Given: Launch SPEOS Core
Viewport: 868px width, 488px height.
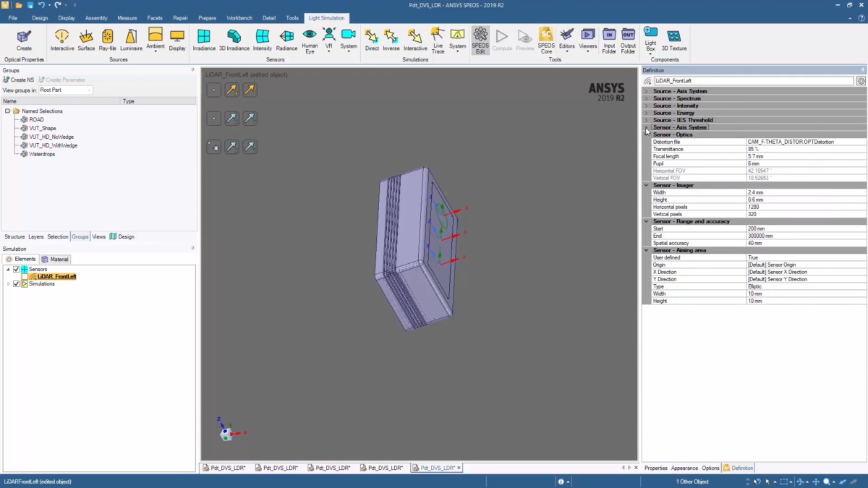Looking at the screenshot, I should [x=546, y=41].
